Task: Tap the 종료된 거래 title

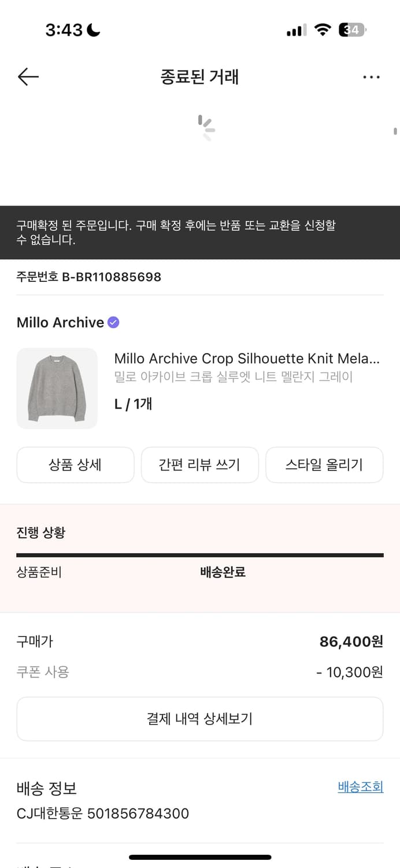Action: 199,77
